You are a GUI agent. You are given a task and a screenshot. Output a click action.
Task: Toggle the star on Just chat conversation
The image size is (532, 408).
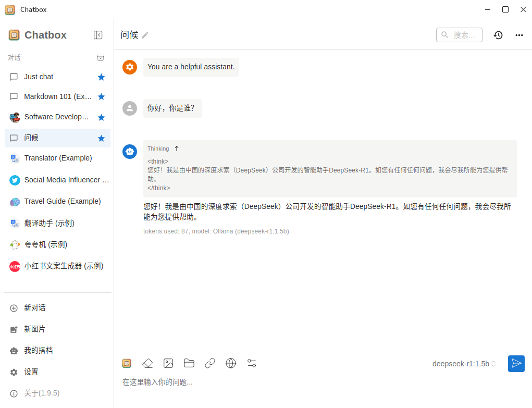[101, 77]
